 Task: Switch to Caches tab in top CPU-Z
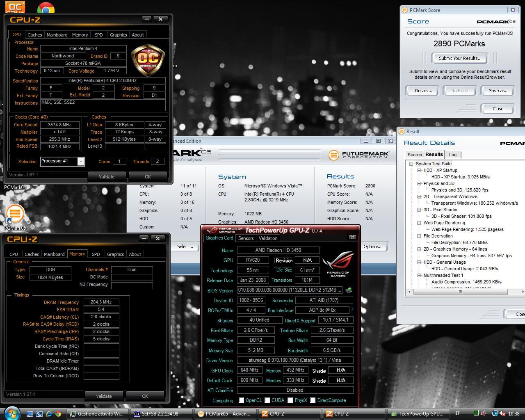[34, 35]
